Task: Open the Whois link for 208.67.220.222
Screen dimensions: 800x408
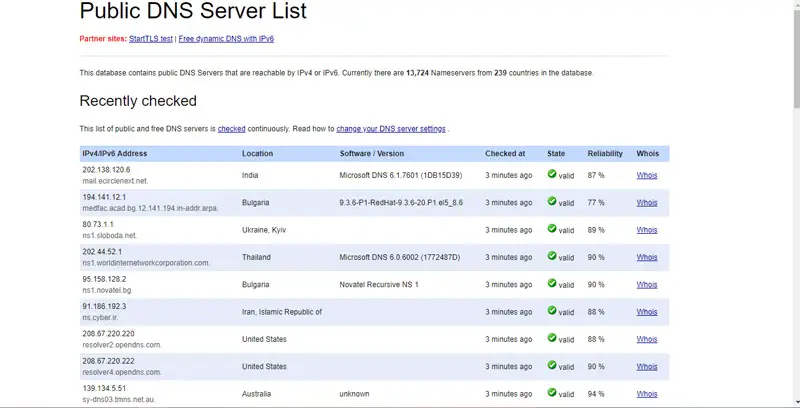Action: tap(647, 367)
